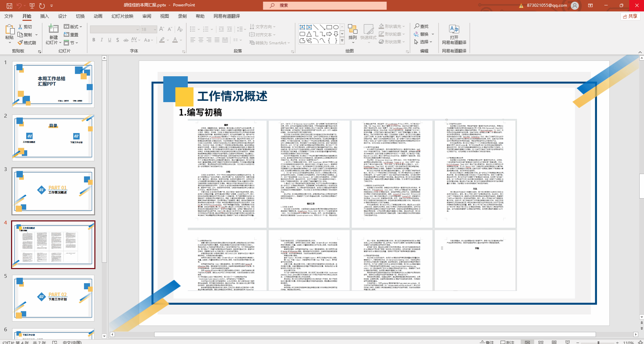Click the Share (共享) button
Screen dimensions: 644x344
[x=630, y=16]
